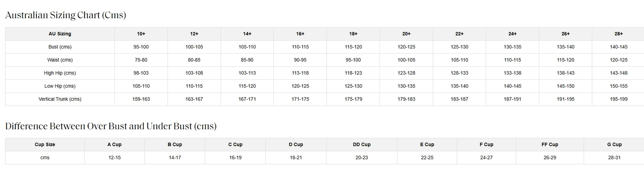Click the Vertical Trunk (cms) row label

click(x=60, y=99)
